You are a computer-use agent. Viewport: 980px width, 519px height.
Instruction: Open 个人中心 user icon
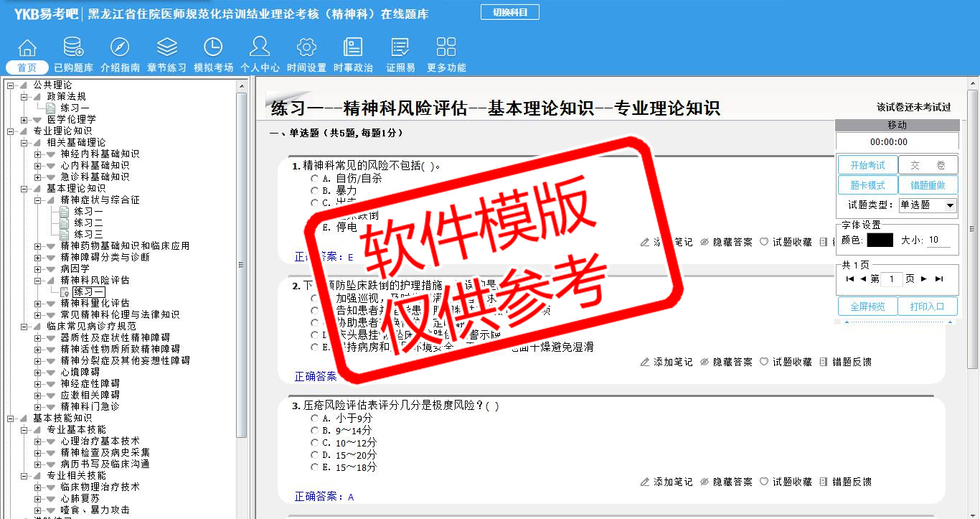pyautogui.click(x=260, y=47)
